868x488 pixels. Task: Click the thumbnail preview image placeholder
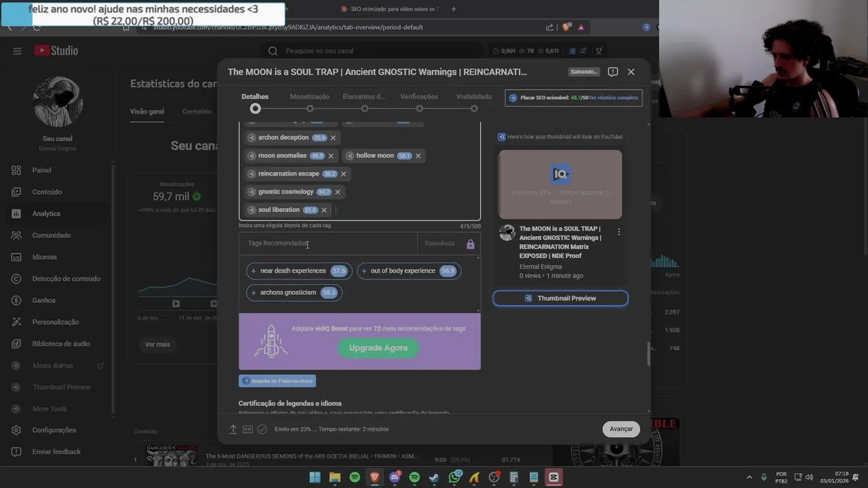pyautogui.click(x=560, y=184)
